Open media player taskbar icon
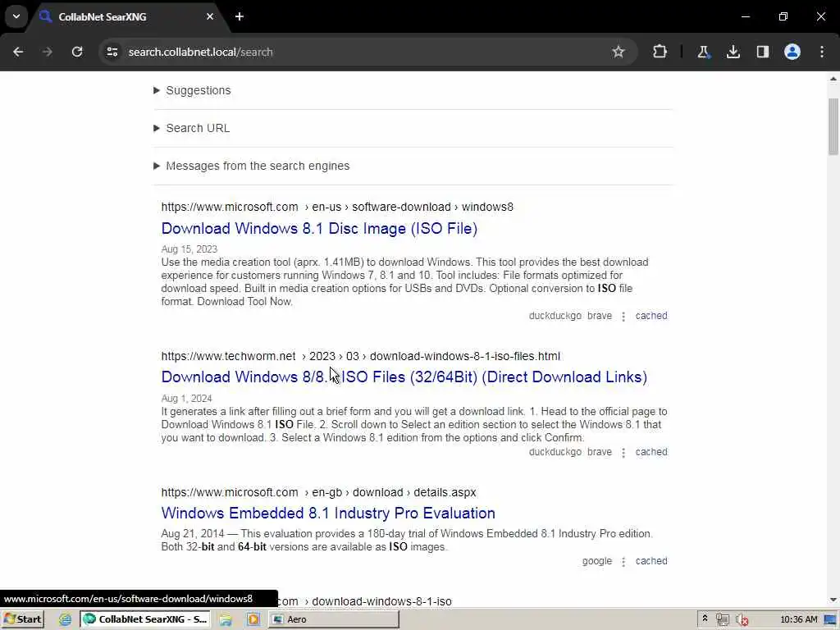Screen dimensions: 840x630 pos(253,620)
